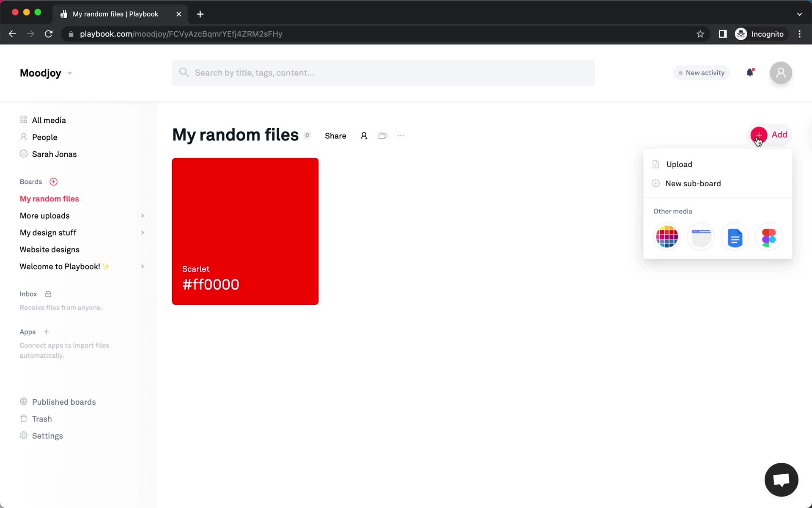Click the Add new board button

[53, 182]
